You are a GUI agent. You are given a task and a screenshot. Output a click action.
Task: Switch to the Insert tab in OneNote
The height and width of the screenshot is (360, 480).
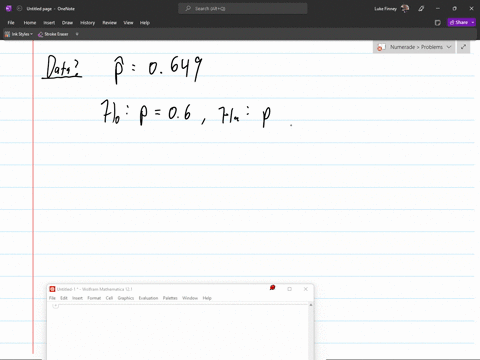pyautogui.click(x=49, y=23)
